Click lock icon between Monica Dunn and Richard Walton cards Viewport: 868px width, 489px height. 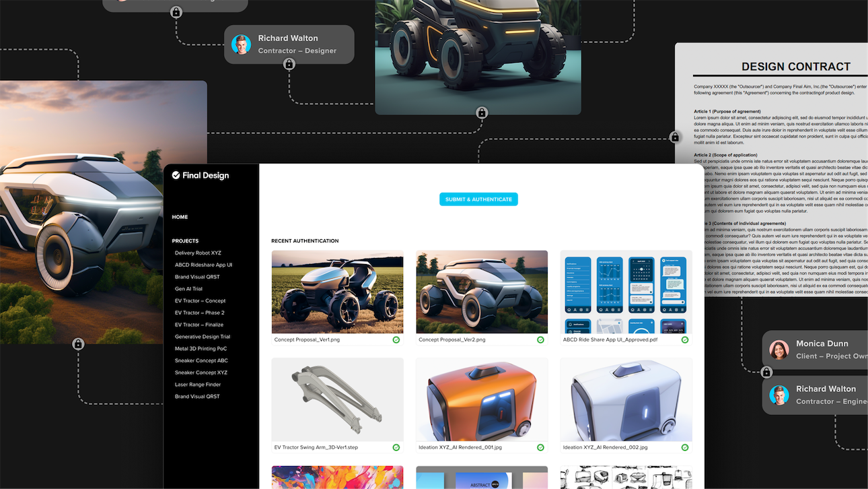coord(766,372)
